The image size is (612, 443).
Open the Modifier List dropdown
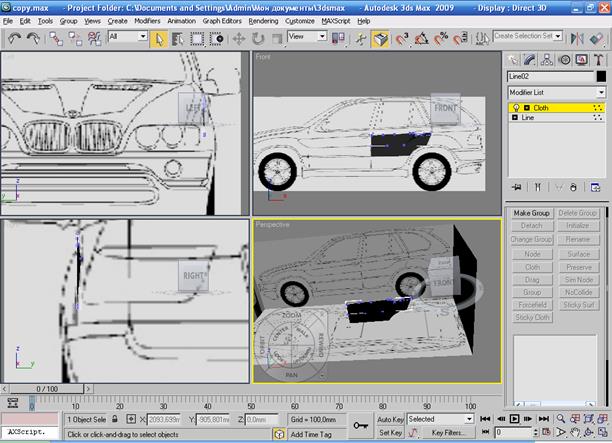tap(601, 93)
